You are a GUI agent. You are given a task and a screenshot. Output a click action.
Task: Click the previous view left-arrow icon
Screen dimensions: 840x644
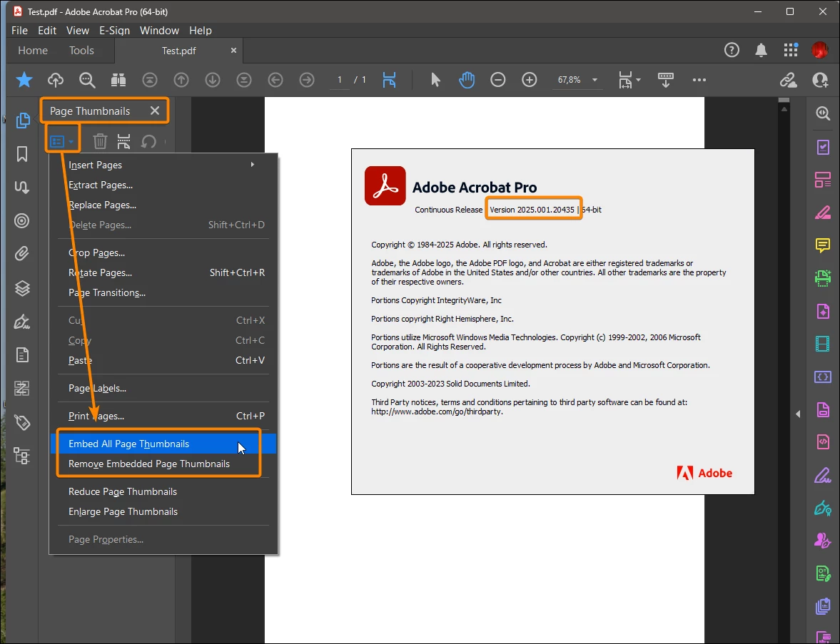pyautogui.click(x=275, y=80)
